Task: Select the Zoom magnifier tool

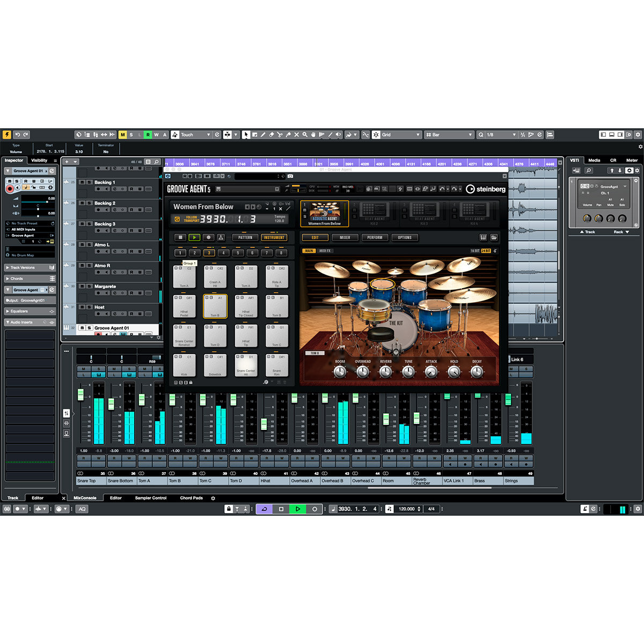Action: (x=305, y=135)
